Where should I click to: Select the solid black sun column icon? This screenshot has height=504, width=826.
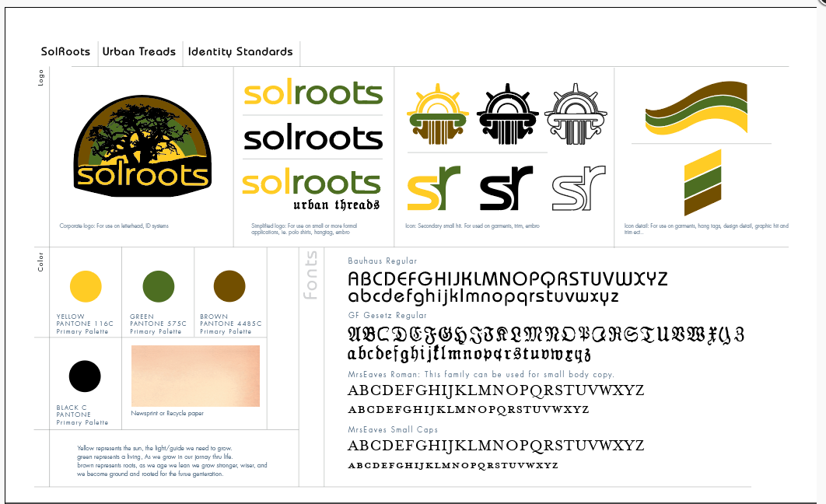pyautogui.click(x=507, y=114)
